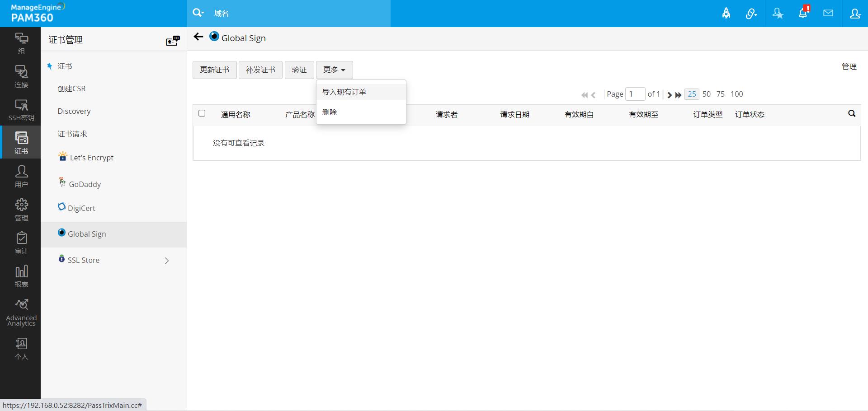Image resolution: width=868 pixels, height=411 pixels.
Task: Click the ManageEngine PAM360 logo
Action: [38, 13]
